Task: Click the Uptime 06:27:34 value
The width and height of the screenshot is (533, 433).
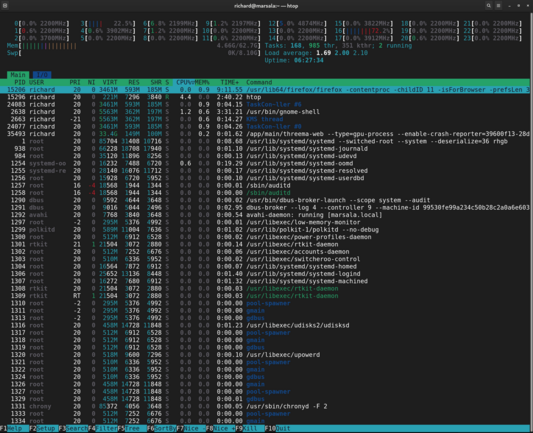Action: pos(309,60)
